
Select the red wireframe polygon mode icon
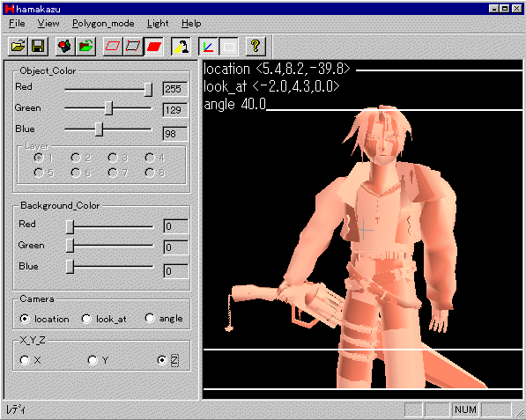pos(113,46)
